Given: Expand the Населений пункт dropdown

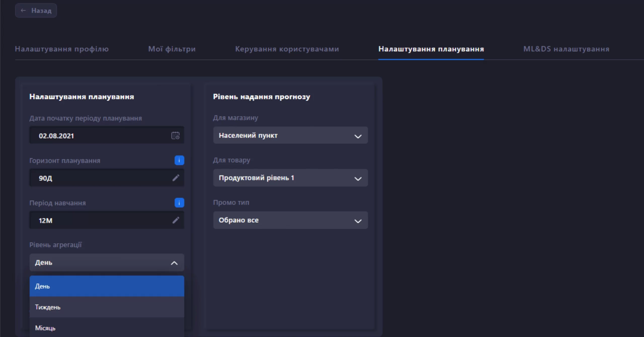Looking at the screenshot, I should coord(357,136).
